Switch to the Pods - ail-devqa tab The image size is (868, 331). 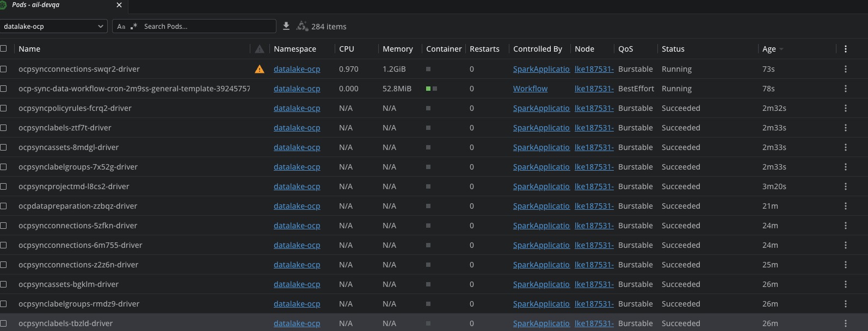coord(36,5)
